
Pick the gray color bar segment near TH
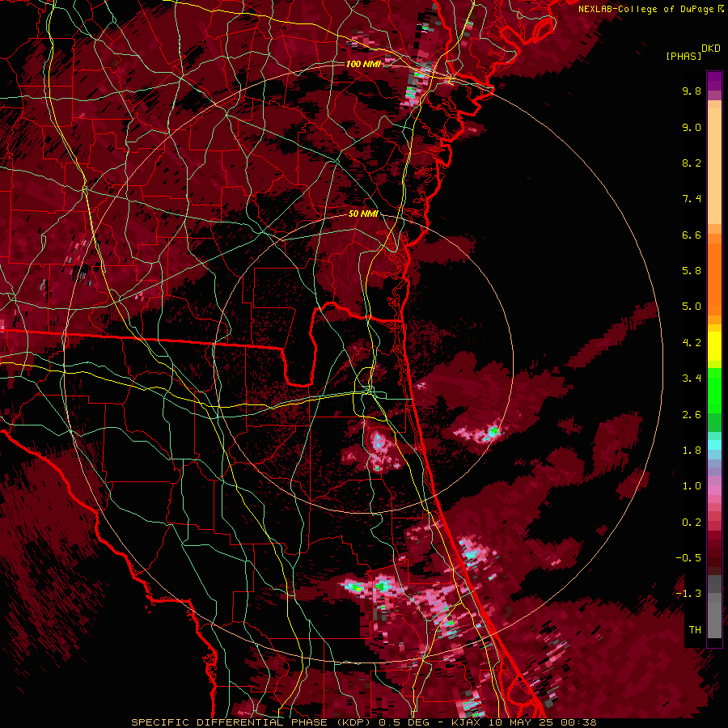(x=714, y=620)
